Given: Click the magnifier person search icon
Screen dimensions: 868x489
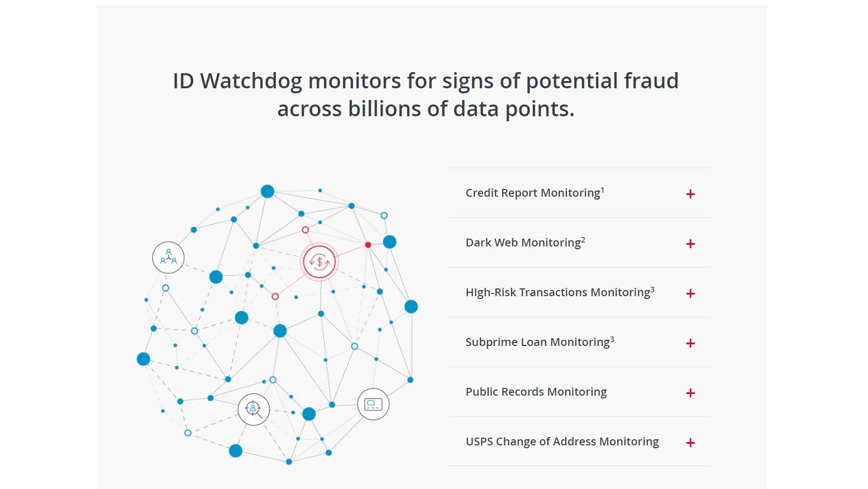Looking at the screenshot, I should click(254, 409).
